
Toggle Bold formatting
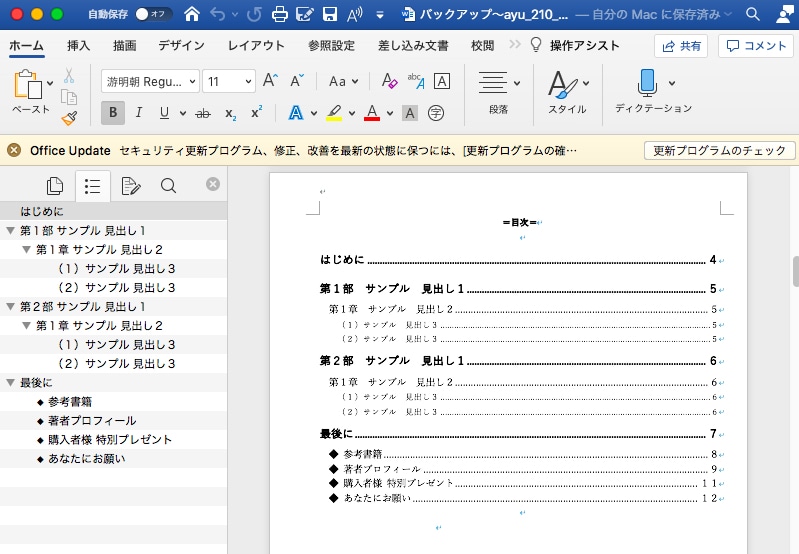click(x=113, y=113)
